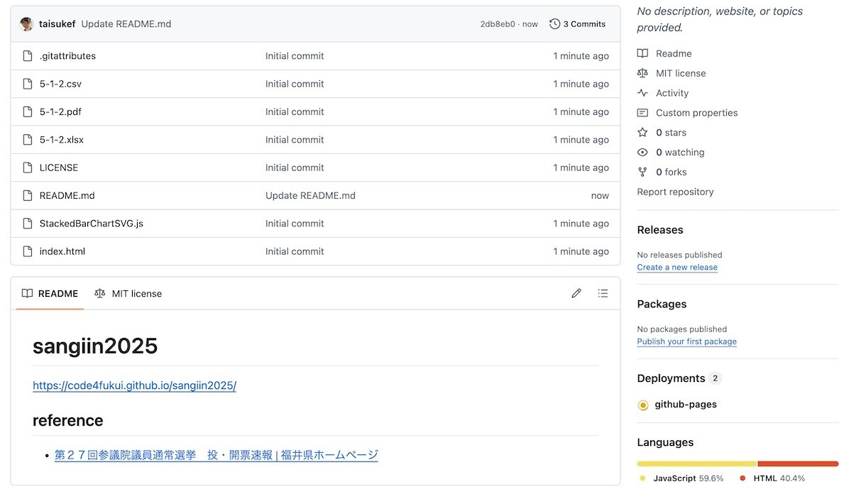The image size is (866, 504).
Task: Click the fork icon beside 0 forks
Action: (x=642, y=172)
